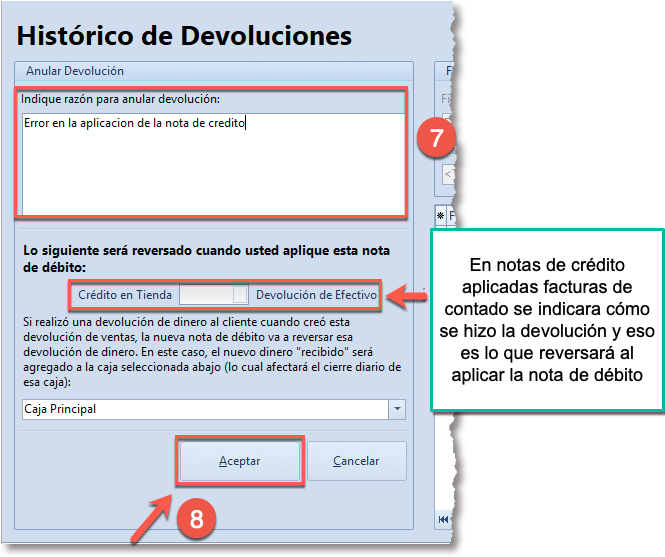The width and height of the screenshot is (665, 557).
Task: Toggle Crédito en Tienda / Devolución de Efectivo switch
Action: pyautogui.click(x=214, y=294)
